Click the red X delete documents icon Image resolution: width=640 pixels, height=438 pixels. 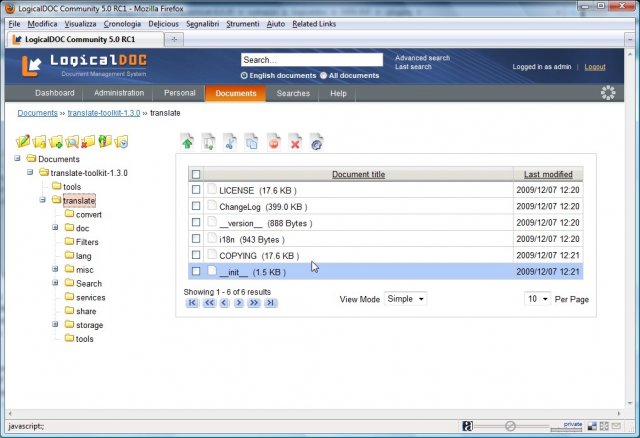tap(295, 143)
